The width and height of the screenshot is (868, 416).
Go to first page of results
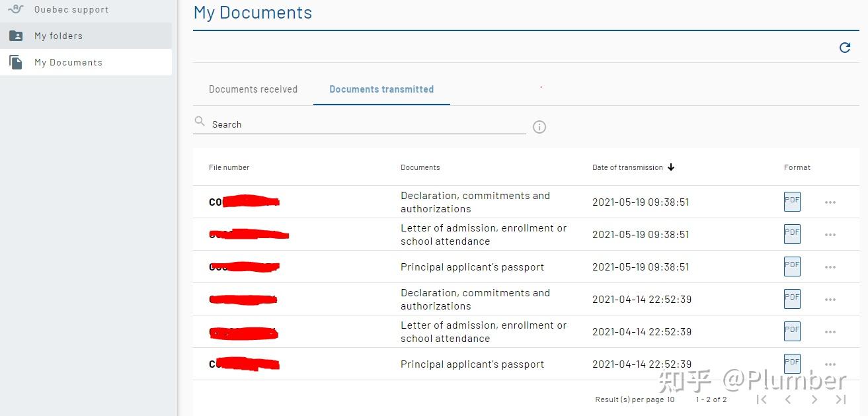coord(762,399)
